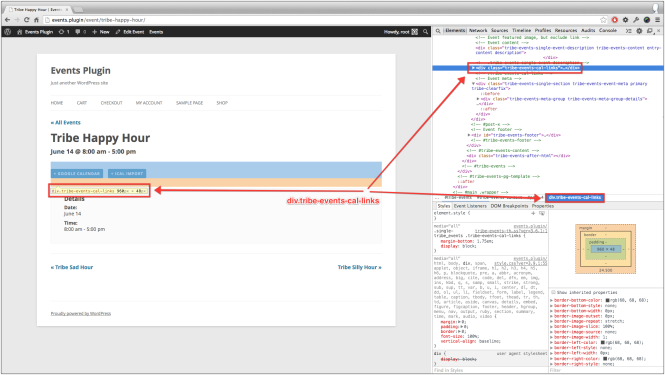This screenshot has height=375, width=665.
Task: Expand the tribe-events-cal-links div node
Action: coord(473,68)
